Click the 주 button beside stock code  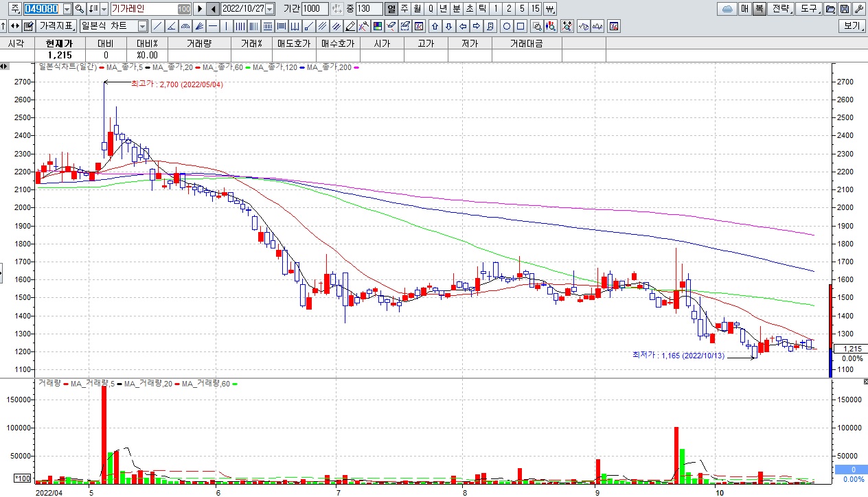point(15,9)
